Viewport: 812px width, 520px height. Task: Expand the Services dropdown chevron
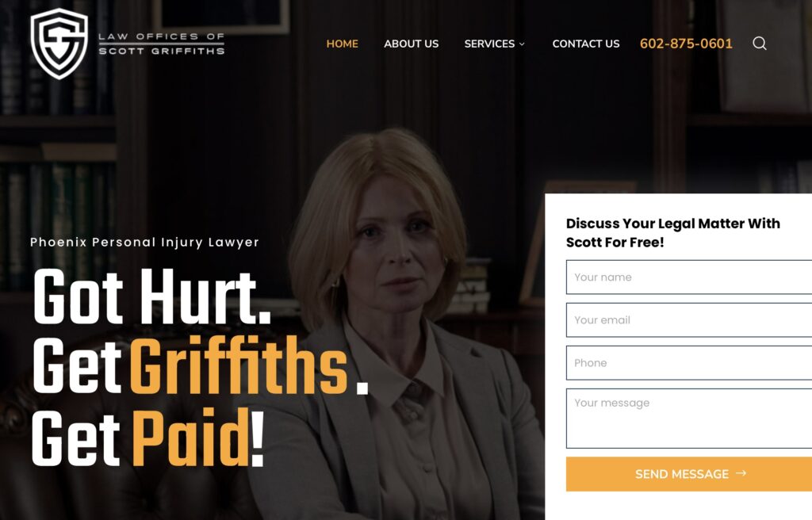(522, 44)
